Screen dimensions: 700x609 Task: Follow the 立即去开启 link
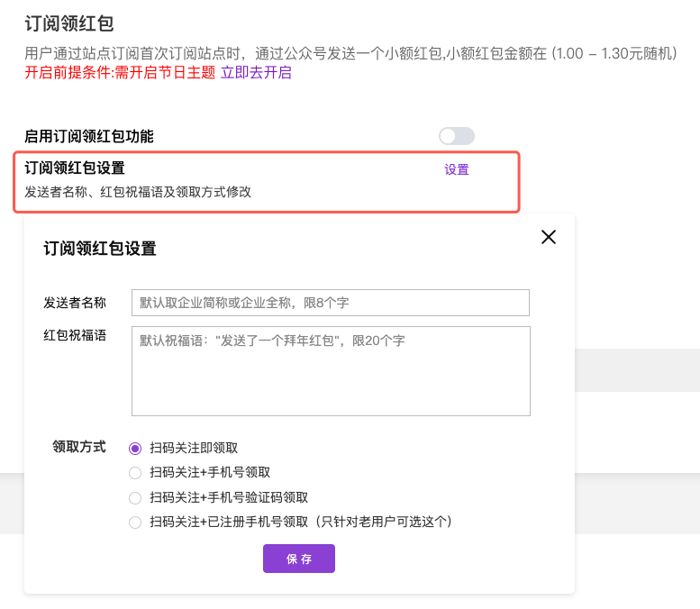point(256,73)
